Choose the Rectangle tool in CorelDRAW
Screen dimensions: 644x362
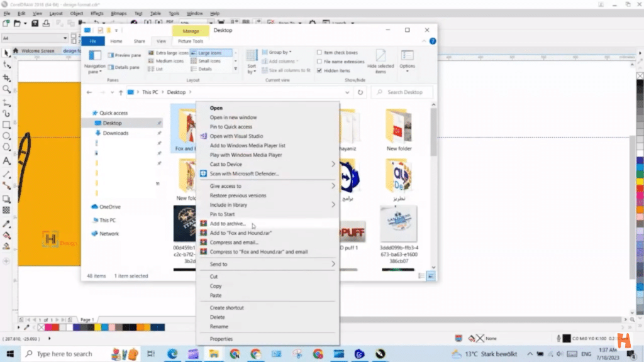(6, 124)
